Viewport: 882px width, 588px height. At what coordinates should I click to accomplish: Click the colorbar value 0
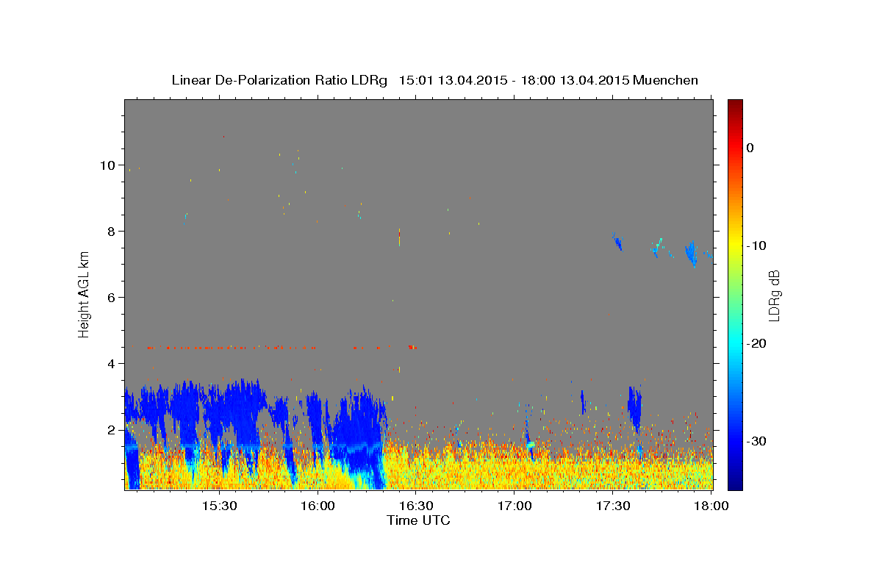pos(750,148)
